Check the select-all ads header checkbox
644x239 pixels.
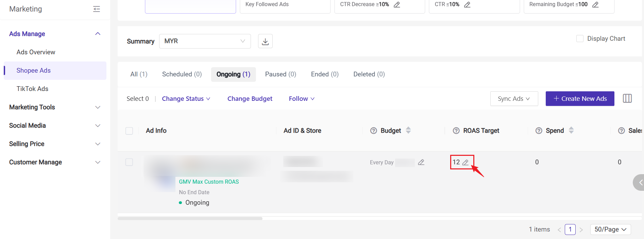[x=129, y=131]
